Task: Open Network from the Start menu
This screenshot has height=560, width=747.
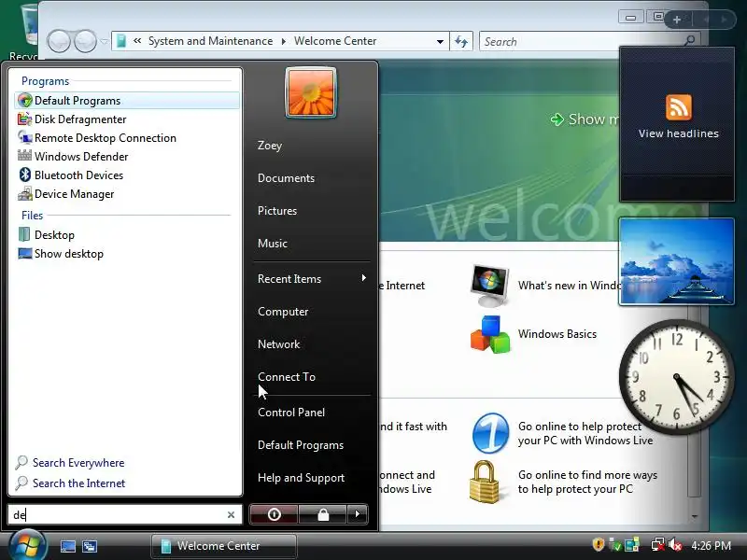Action: [x=278, y=343]
